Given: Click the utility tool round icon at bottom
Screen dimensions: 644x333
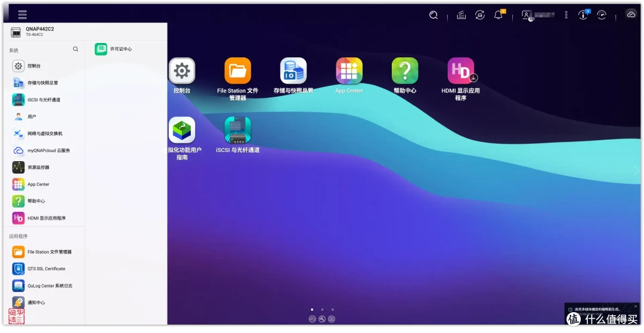Looking at the screenshot, I should [322, 319].
